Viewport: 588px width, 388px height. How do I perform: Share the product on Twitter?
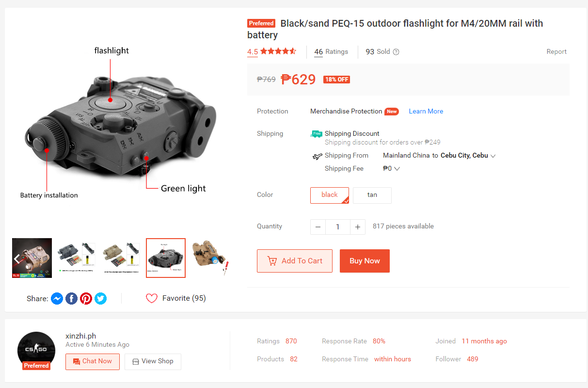pos(101,298)
